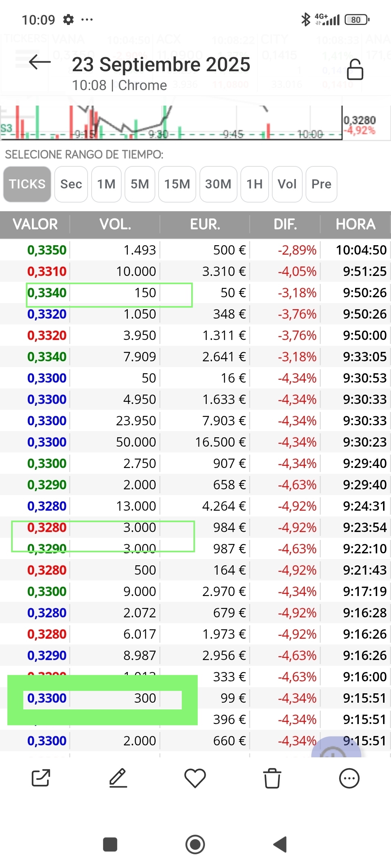Tap the pencil edit icon
Image resolution: width=391 pixels, height=868 pixels.
pyautogui.click(x=118, y=778)
